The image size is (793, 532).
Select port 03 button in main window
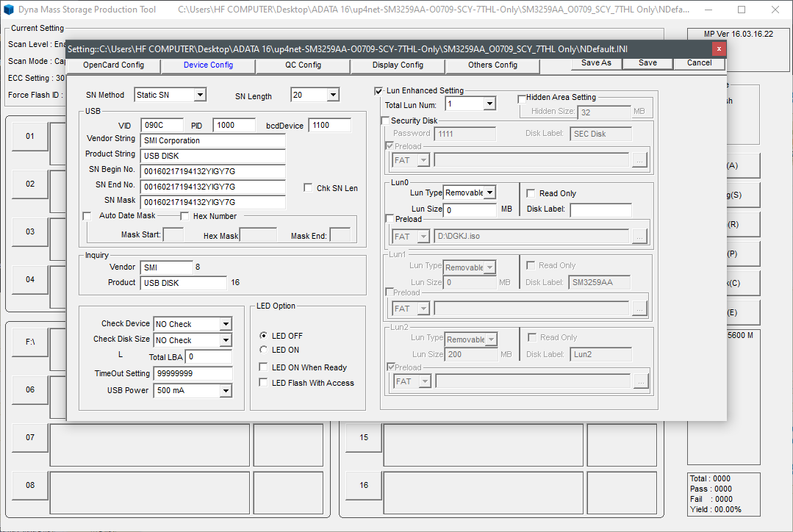pyautogui.click(x=30, y=231)
